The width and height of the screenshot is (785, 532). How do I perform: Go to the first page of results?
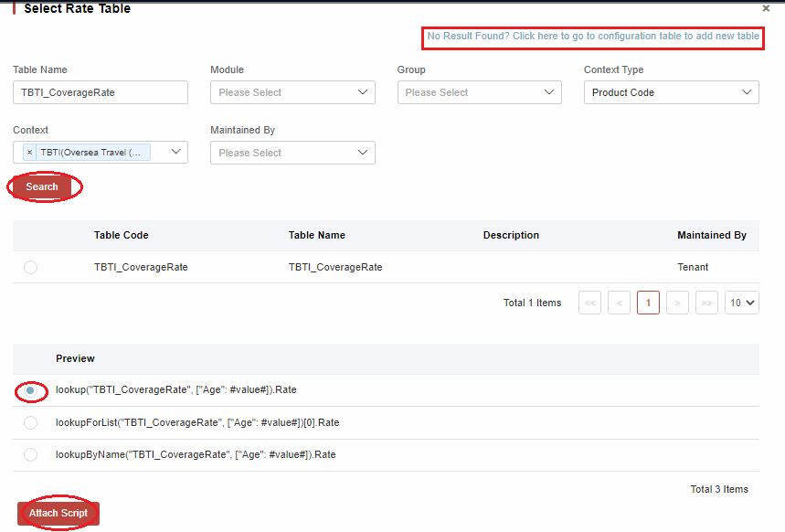pos(589,303)
